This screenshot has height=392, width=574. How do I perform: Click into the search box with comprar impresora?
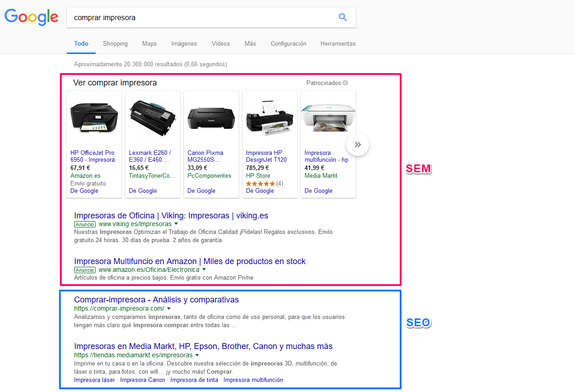(201, 17)
